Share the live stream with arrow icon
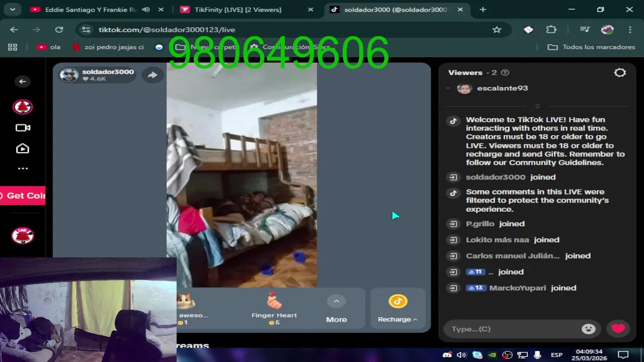This screenshot has height=362, width=644. [152, 75]
